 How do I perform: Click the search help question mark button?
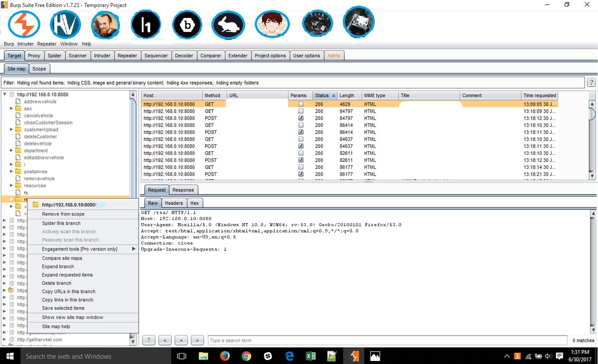(x=149, y=340)
